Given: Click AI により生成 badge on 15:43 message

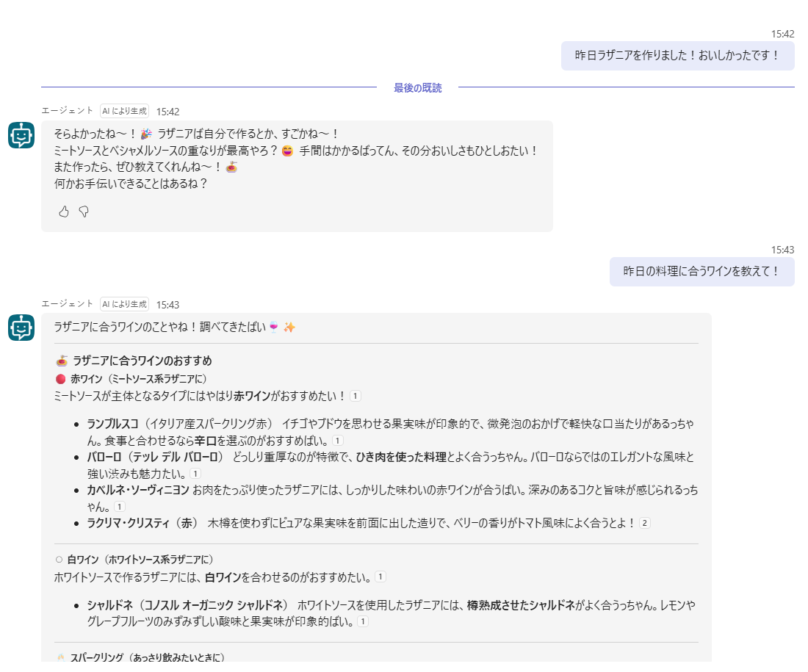Looking at the screenshot, I should tap(124, 304).
